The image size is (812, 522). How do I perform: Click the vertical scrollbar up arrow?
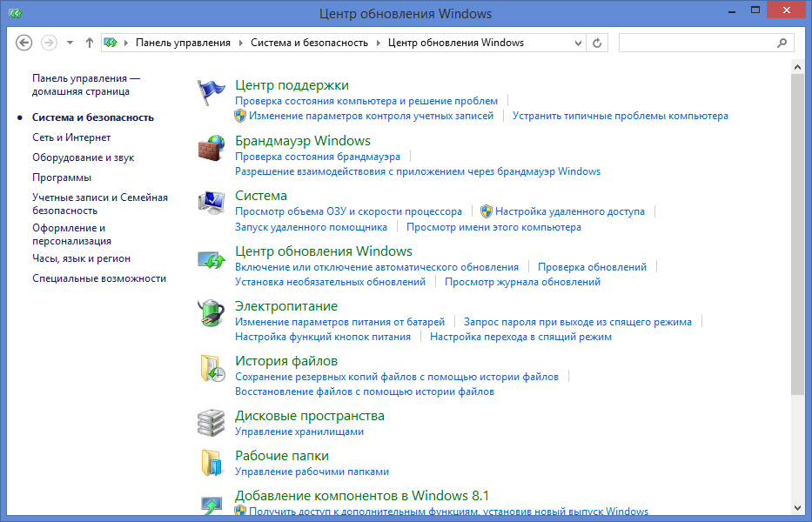click(797, 66)
